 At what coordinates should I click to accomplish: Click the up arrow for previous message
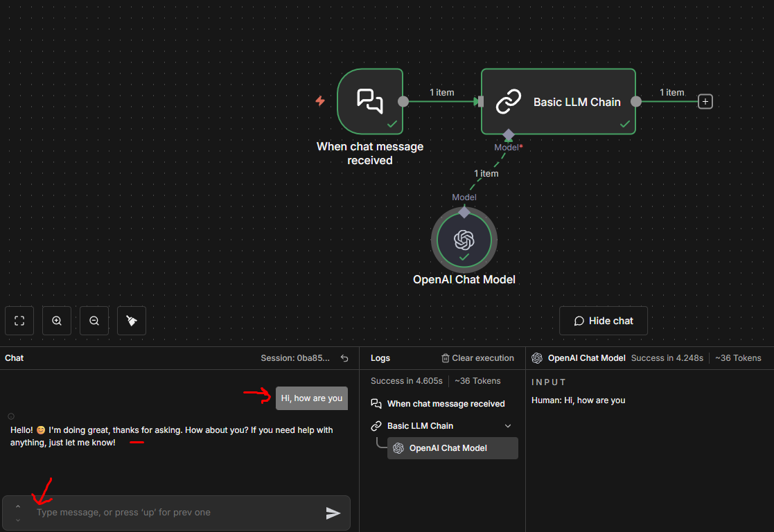coord(17,506)
